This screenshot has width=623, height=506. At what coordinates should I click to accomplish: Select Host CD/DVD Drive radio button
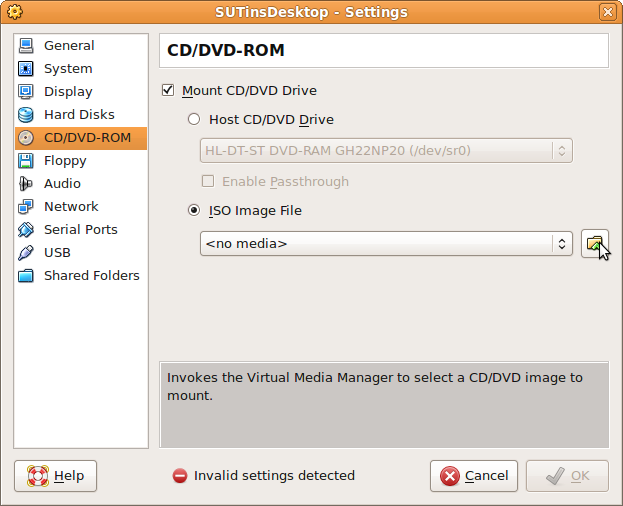194,119
